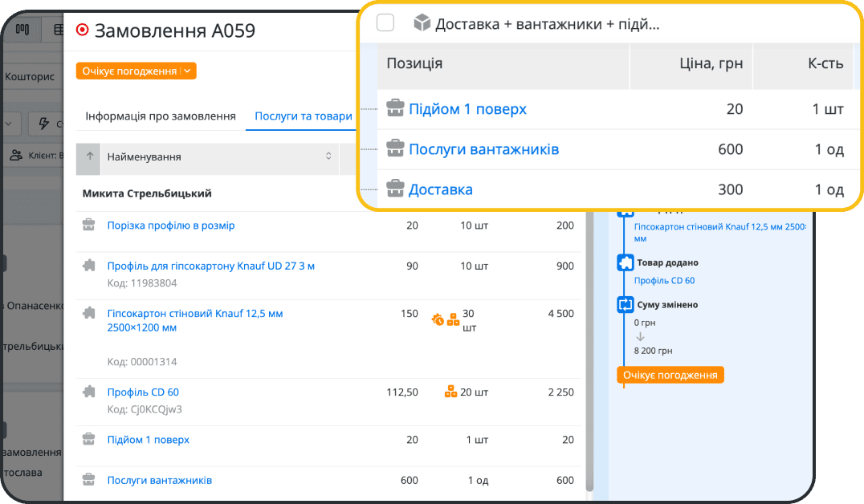
Task: Tick the checkbox in the Доставка + вантажники card
Action: (x=385, y=22)
